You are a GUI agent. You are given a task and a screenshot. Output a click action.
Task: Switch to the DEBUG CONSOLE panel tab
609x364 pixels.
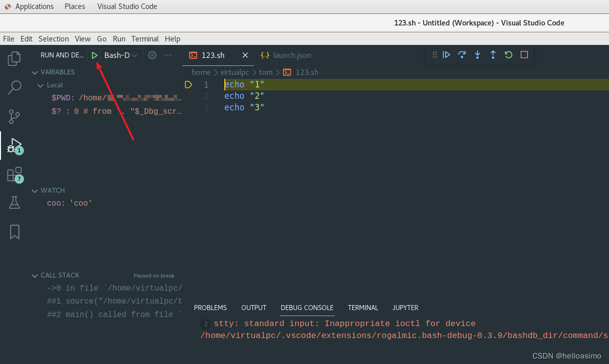pos(307,308)
